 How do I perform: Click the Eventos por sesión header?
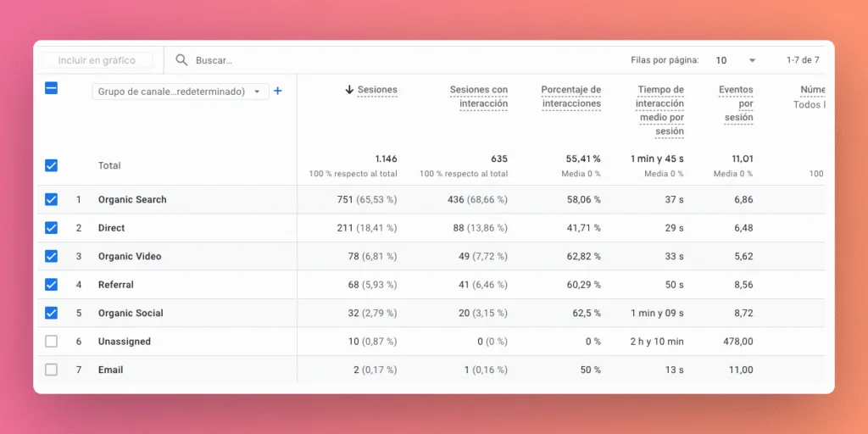(736, 103)
